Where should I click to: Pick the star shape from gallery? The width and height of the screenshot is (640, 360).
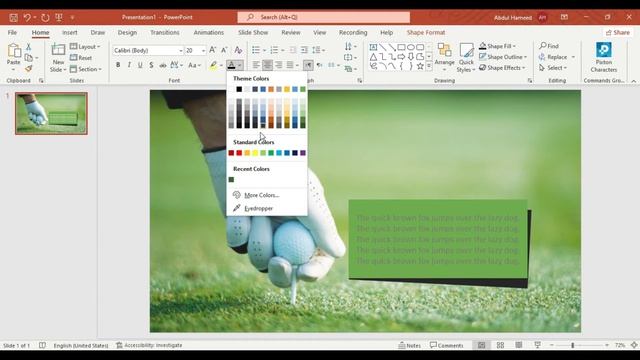(420, 66)
